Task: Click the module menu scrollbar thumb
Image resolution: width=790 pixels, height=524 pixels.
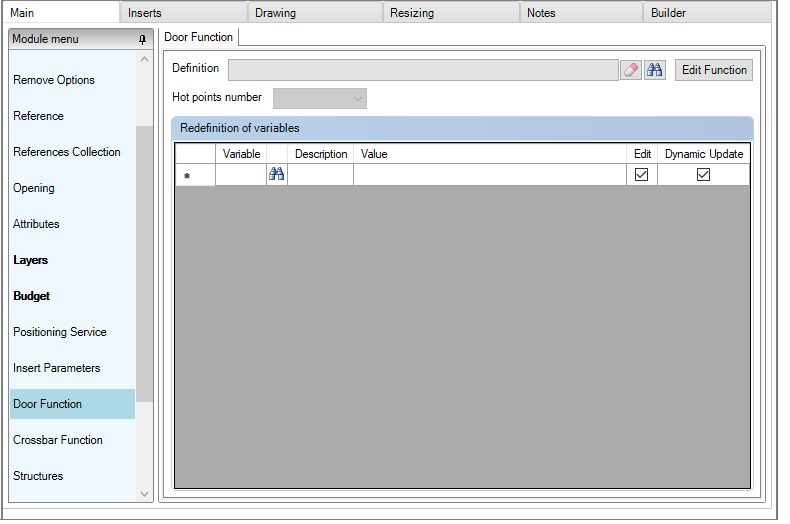Action: pyautogui.click(x=145, y=264)
